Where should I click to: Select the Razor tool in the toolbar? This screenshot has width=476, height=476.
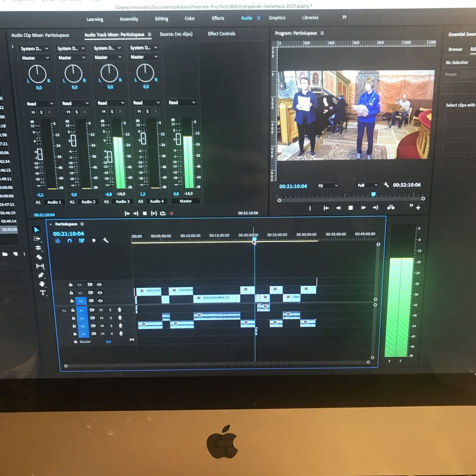pos(39,257)
